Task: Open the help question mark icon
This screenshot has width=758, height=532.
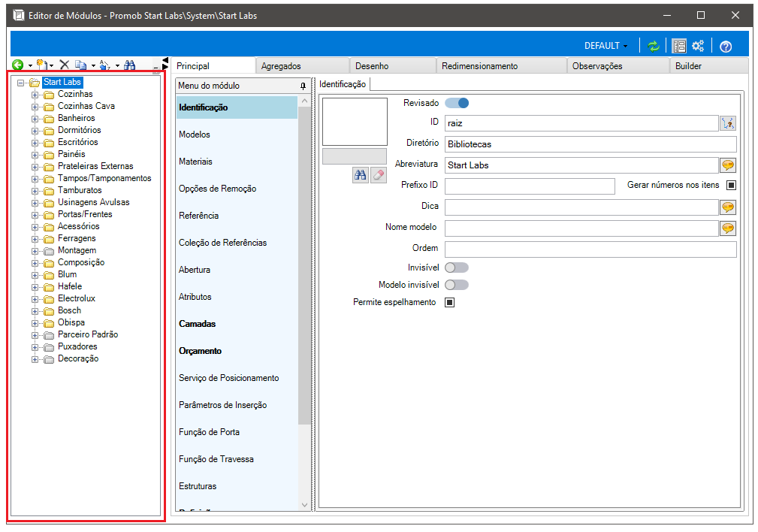Action: [x=726, y=47]
